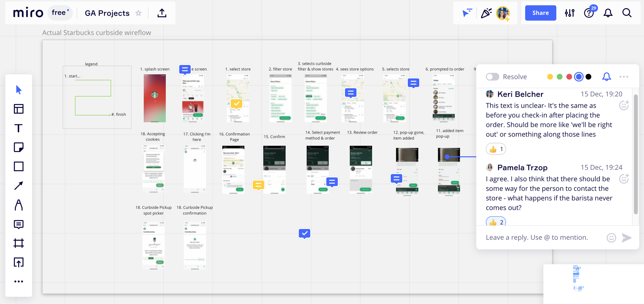Open comment options three-dot menu
The height and width of the screenshot is (304, 644).
624,77
